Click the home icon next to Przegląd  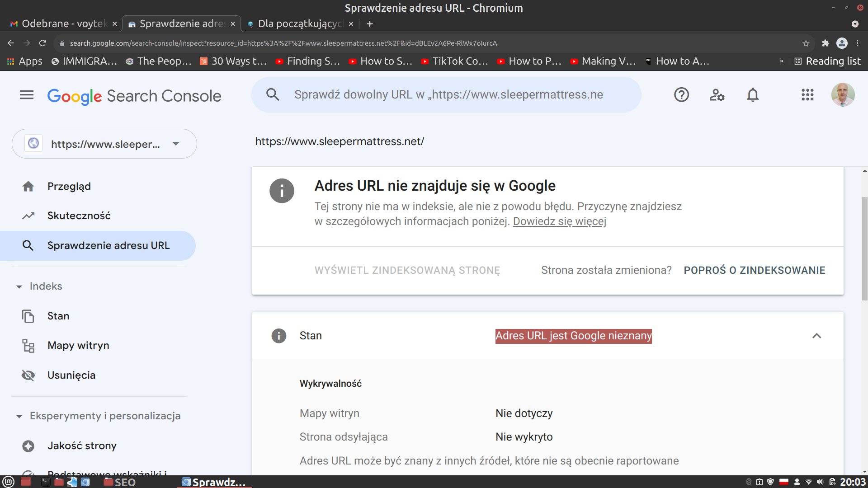[28, 186]
